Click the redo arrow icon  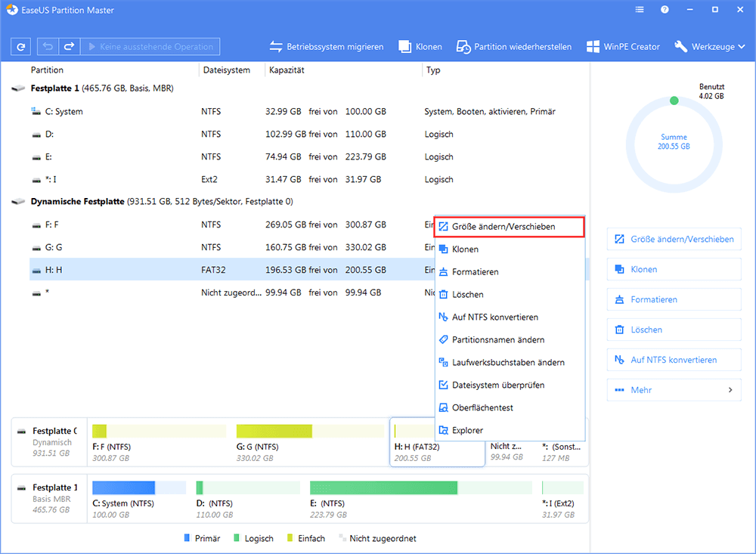pos(69,47)
